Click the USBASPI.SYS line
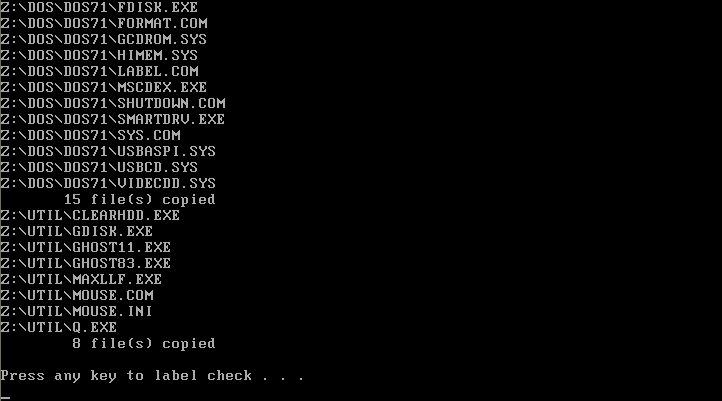The height and width of the screenshot is (401, 722). (x=108, y=151)
